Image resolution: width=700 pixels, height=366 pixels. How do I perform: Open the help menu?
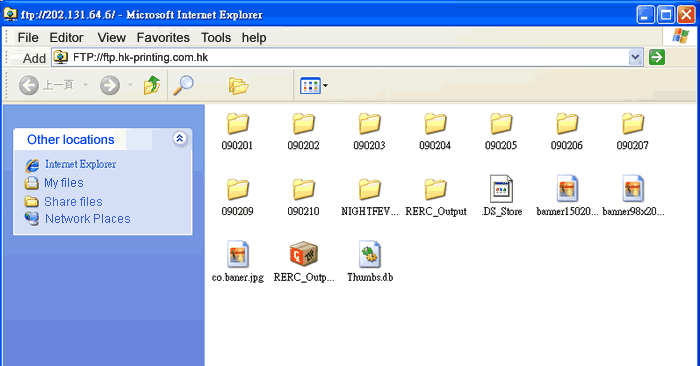click(254, 38)
